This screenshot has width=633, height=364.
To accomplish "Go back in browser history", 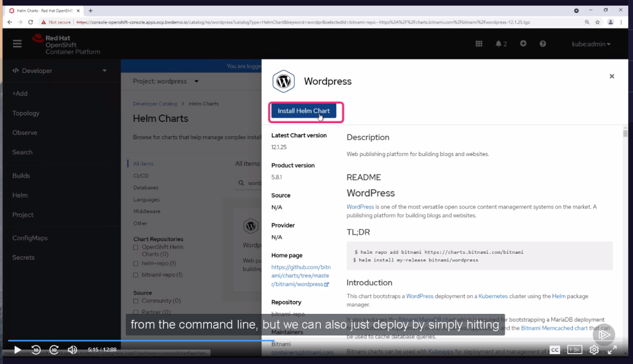I will tap(10, 22).
